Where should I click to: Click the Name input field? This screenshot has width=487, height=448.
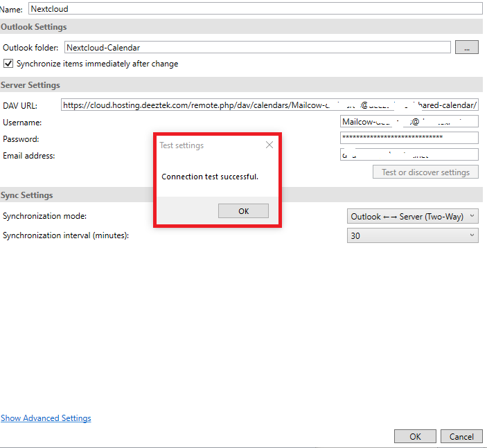click(x=256, y=9)
